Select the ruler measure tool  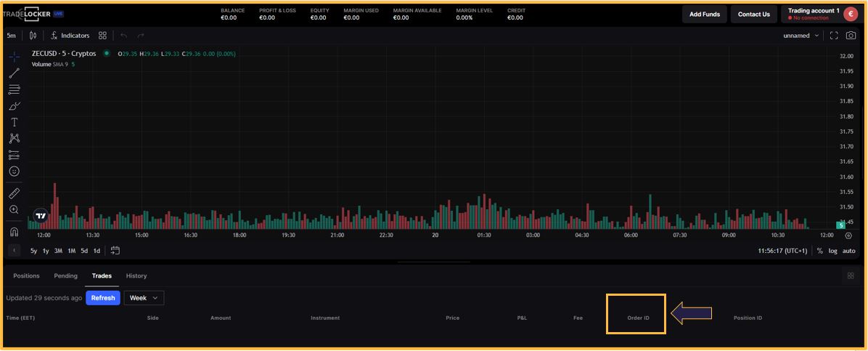click(x=15, y=193)
